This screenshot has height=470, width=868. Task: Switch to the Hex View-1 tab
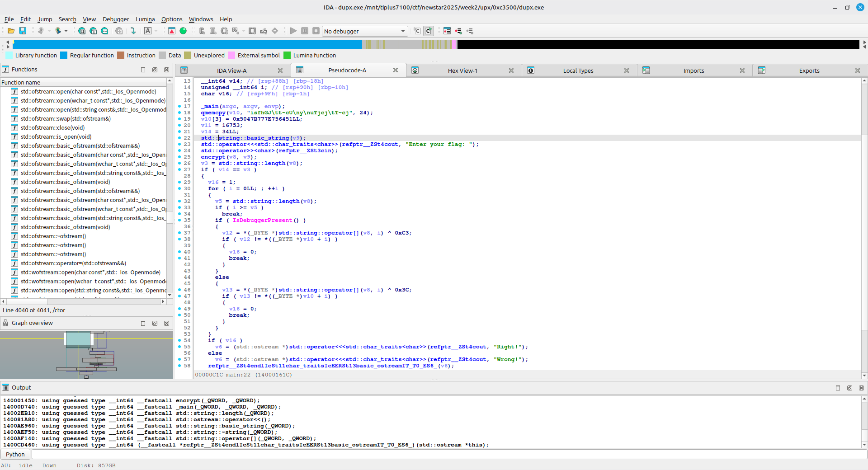tap(462, 70)
